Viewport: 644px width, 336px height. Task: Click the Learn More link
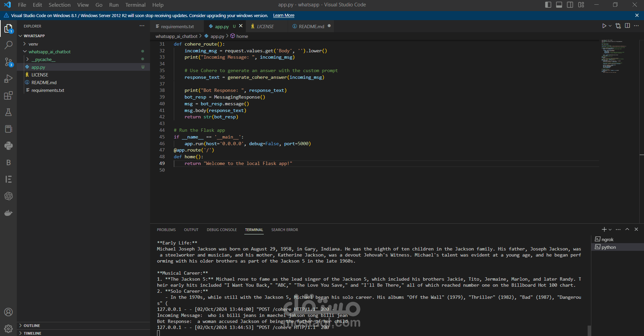pos(284,15)
